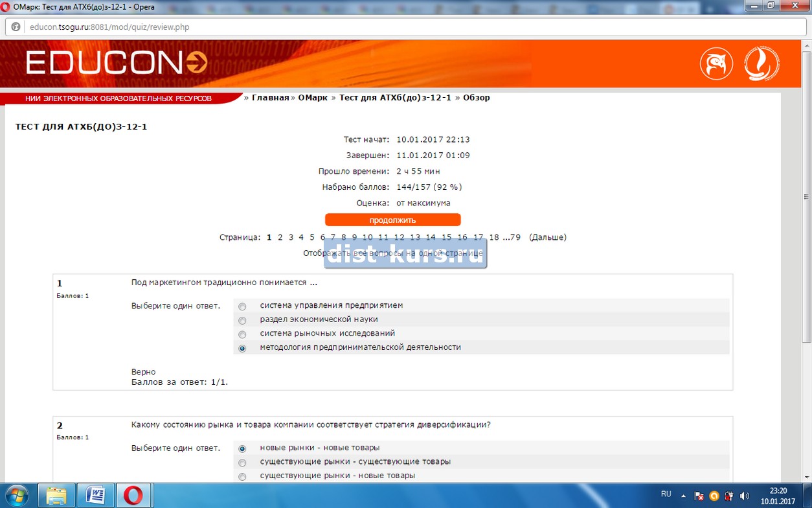Screen dimensions: 812x508
Task: Click the orange antivirus tray icon
Action: click(x=714, y=496)
